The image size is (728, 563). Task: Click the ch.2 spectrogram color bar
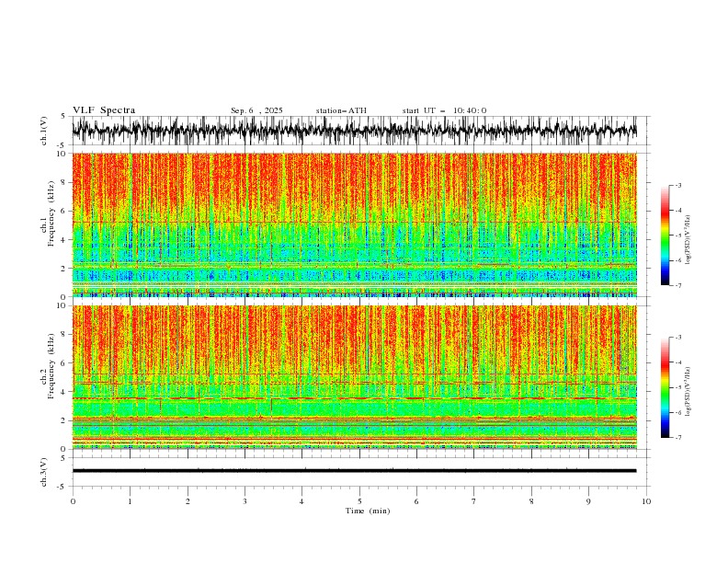[665, 387]
